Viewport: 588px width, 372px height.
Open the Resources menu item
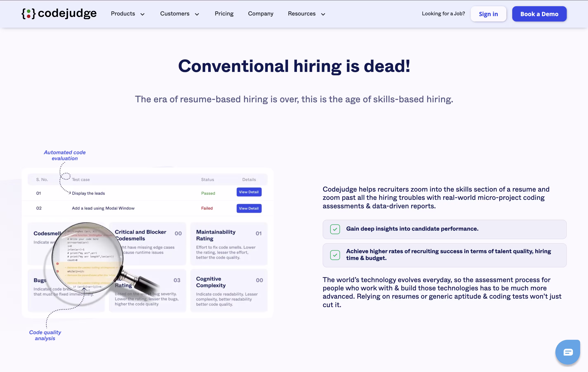302,14
